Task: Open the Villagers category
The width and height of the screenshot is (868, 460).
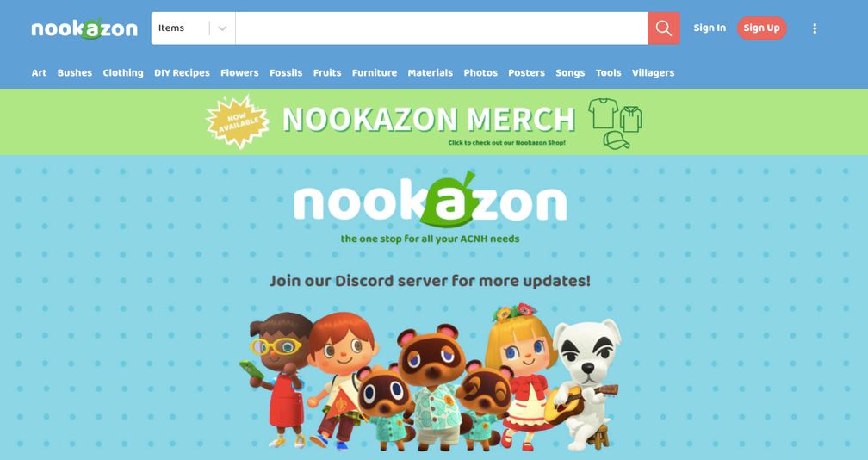Action: tap(654, 72)
